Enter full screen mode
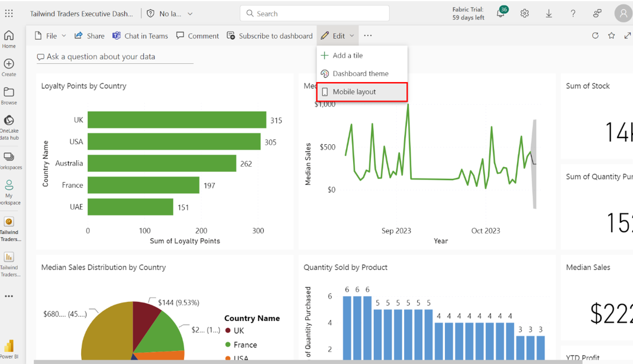Viewport: 633px width, 364px height. tap(627, 35)
